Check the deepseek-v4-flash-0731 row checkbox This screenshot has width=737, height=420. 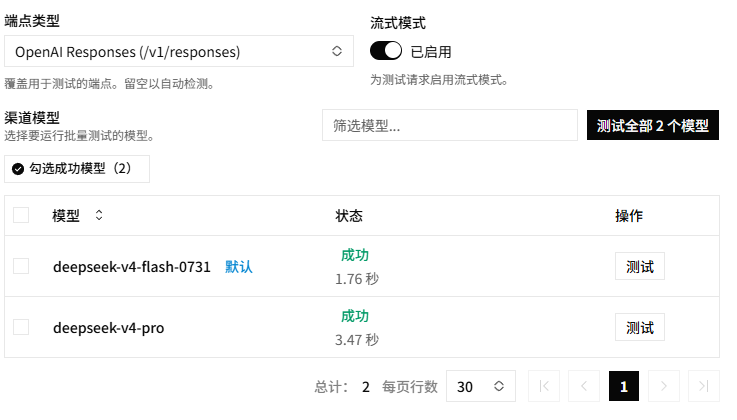[21, 266]
